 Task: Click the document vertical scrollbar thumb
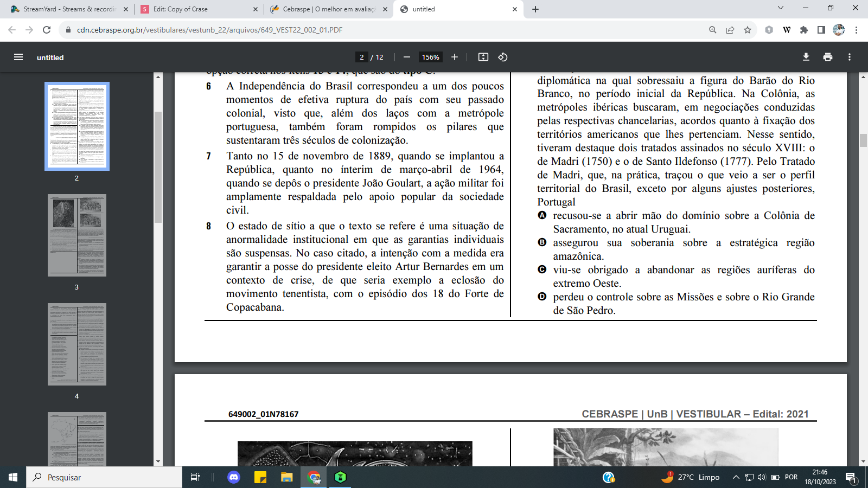point(863,140)
